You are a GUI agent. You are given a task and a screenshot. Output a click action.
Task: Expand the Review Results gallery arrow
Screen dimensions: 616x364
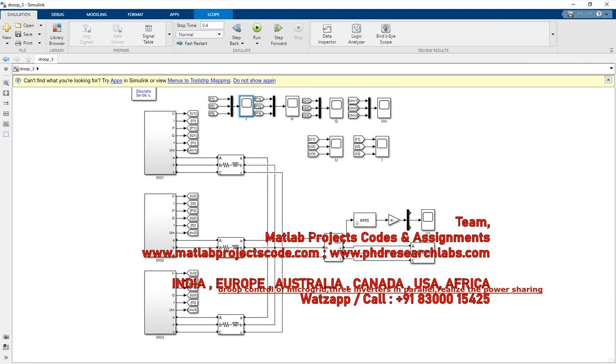pyautogui.click(x=552, y=34)
